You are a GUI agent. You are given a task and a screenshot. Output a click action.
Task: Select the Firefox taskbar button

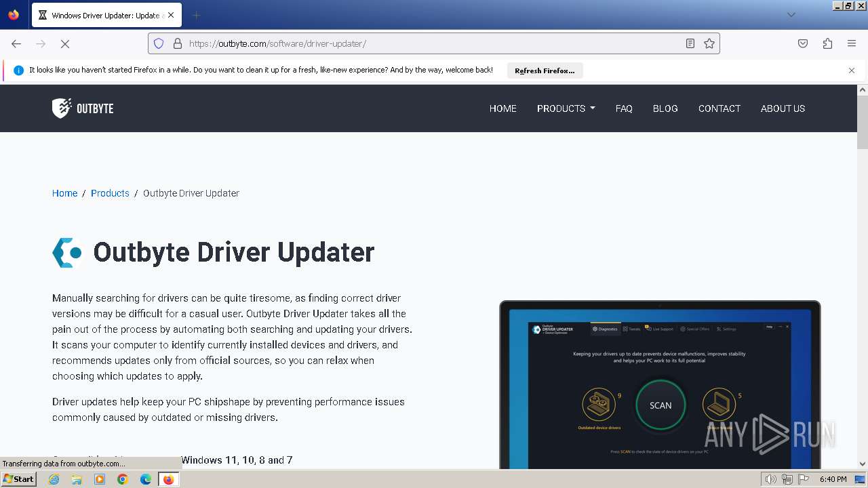(169, 479)
